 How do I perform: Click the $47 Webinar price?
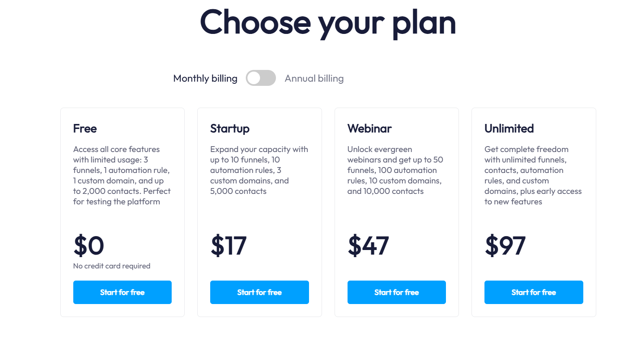tap(368, 246)
